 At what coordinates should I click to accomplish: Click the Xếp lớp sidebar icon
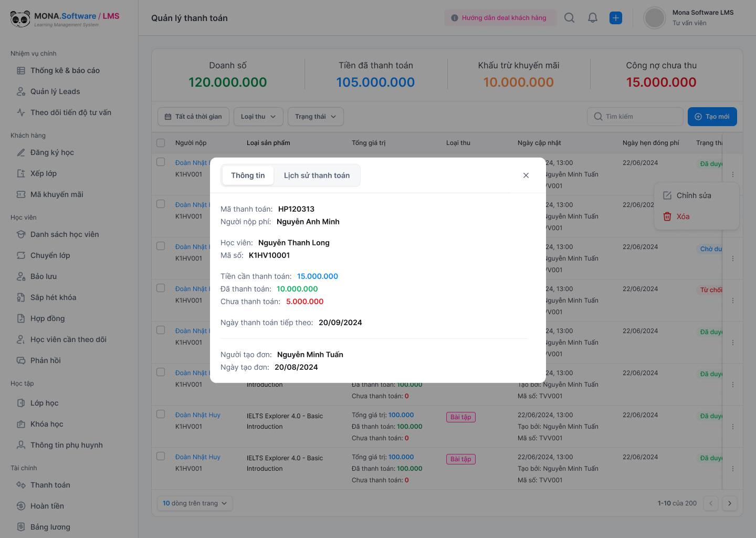click(21, 173)
